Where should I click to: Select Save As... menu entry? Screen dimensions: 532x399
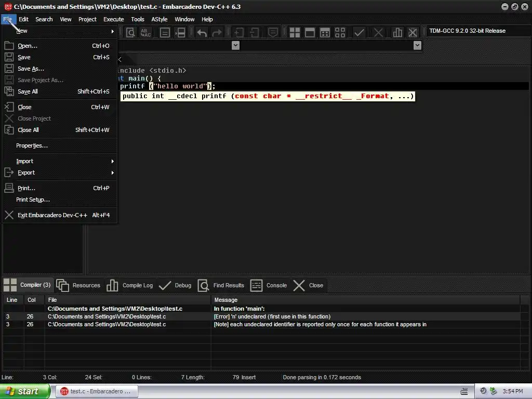click(x=60, y=69)
